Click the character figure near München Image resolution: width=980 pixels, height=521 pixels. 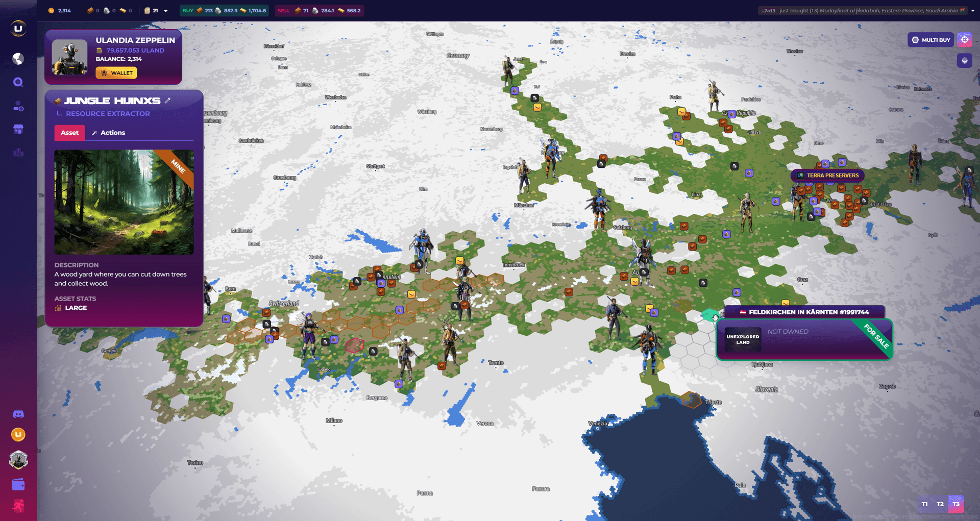pyautogui.click(x=525, y=177)
